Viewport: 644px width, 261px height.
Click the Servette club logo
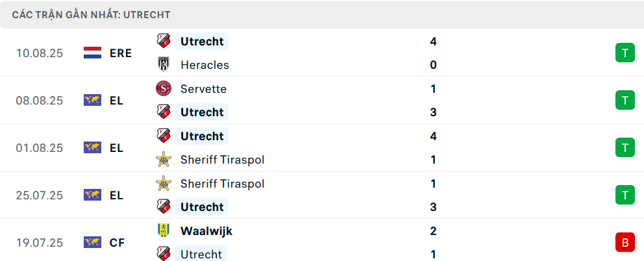click(x=163, y=88)
